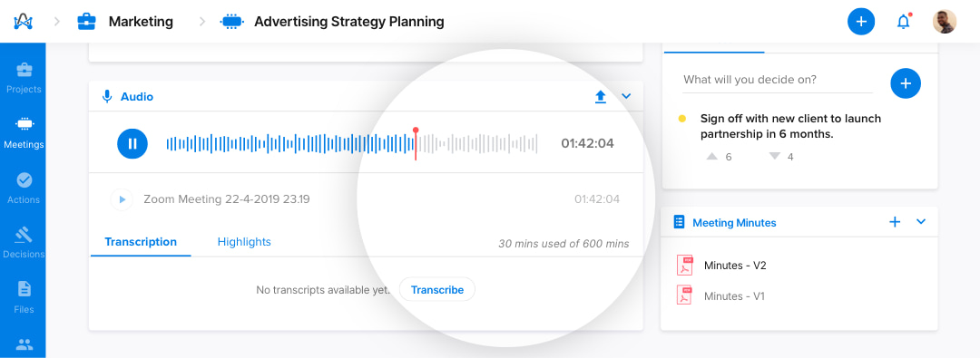This screenshot has width=980, height=358.
Task: Click the app logo in top-left corner
Action: click(x=23, y=22)
